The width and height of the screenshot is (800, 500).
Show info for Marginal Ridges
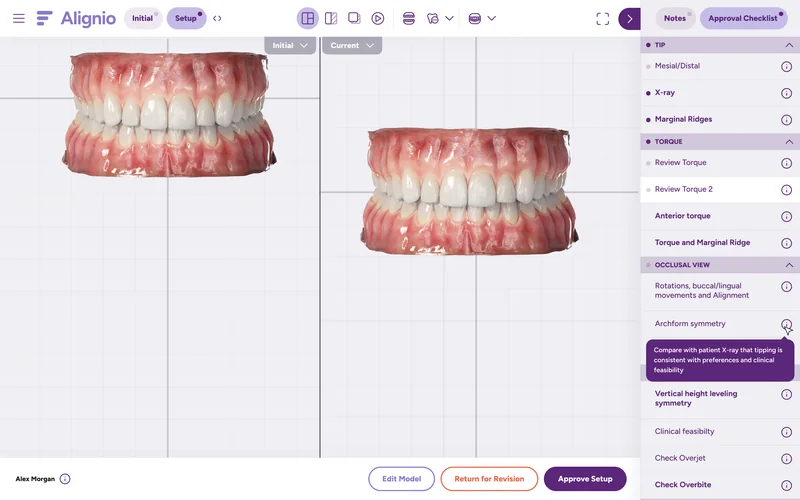(786, 119)
